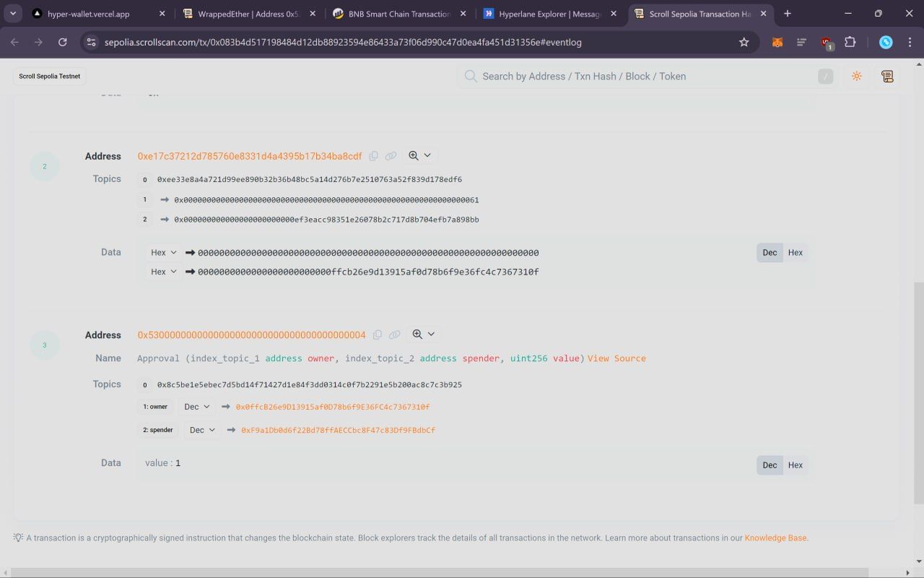
Task: Click the value : 1 data text
Action: click(162, 462)
